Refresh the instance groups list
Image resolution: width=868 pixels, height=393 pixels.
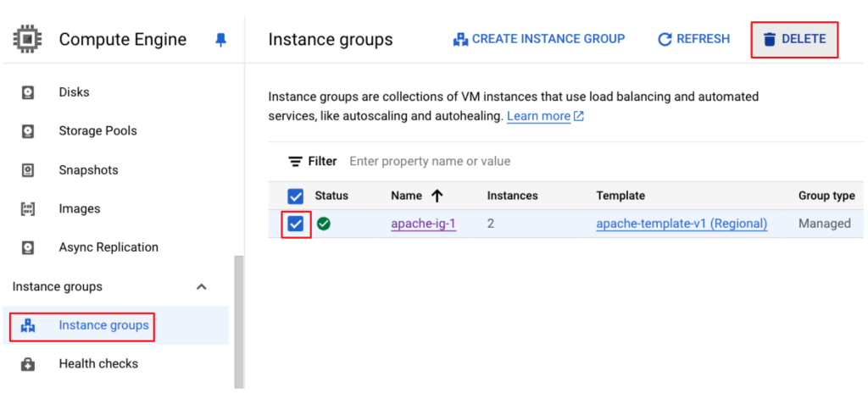click(693, 39)
